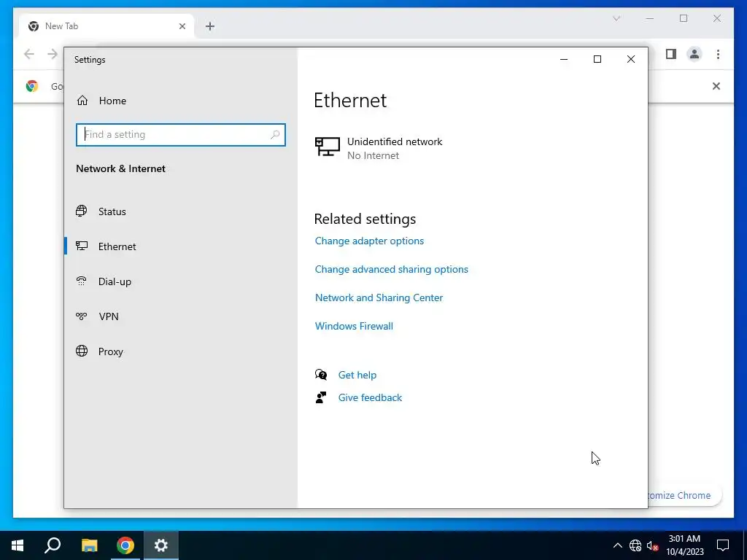Open the Unidentified network connection
Image resolution: width=747 pixels, height=560 pixels.
point(379,148)
